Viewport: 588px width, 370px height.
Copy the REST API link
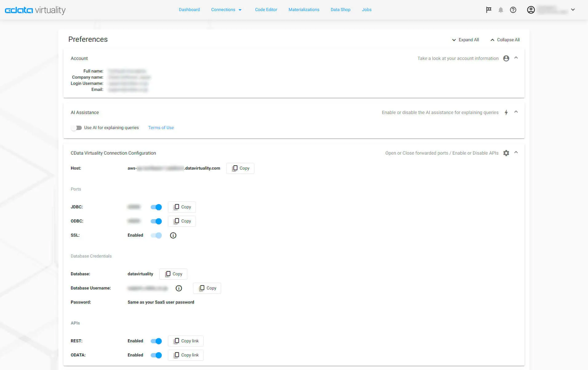pyautogui.click(x=186, y=341)
